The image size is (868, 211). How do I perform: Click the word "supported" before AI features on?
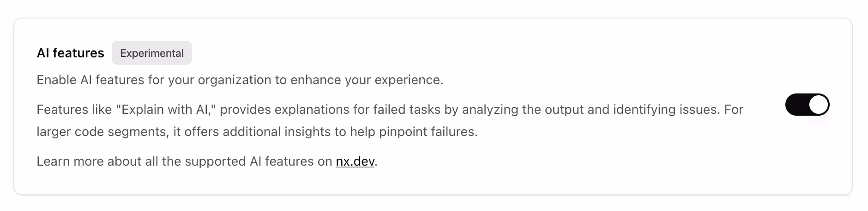(215, 161)
